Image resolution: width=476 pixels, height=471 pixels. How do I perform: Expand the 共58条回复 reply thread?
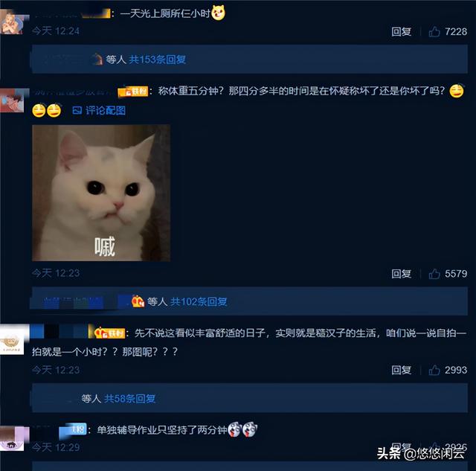coord(129,398)
